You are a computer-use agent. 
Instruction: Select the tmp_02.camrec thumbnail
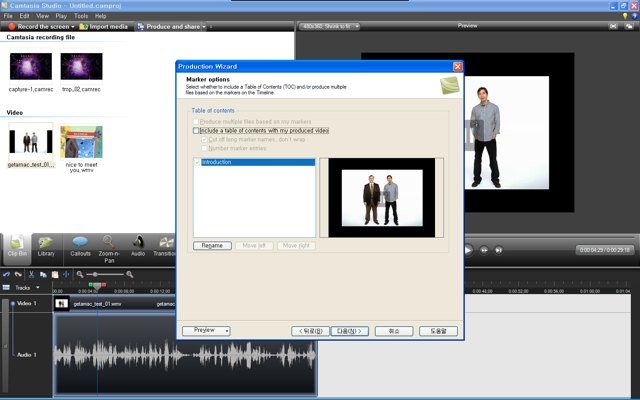click(81, 66)
